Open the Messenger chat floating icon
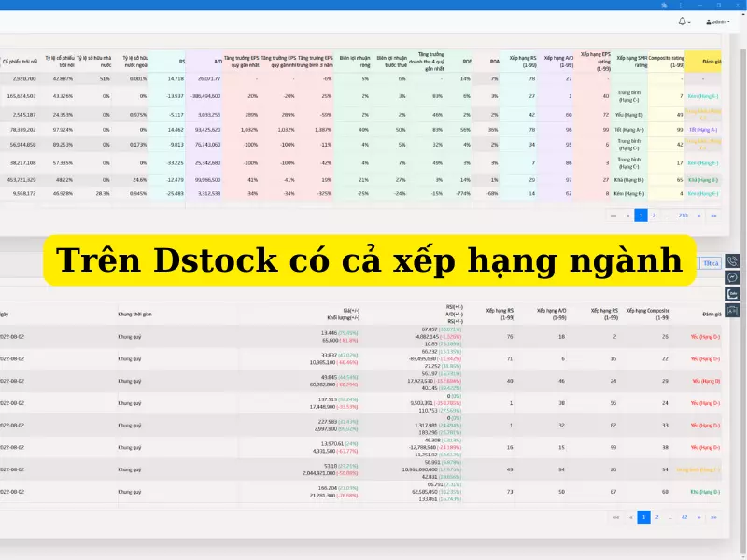The height and width of the screenshot is (560, 747). pyautogui.click(x=732, y=277)
